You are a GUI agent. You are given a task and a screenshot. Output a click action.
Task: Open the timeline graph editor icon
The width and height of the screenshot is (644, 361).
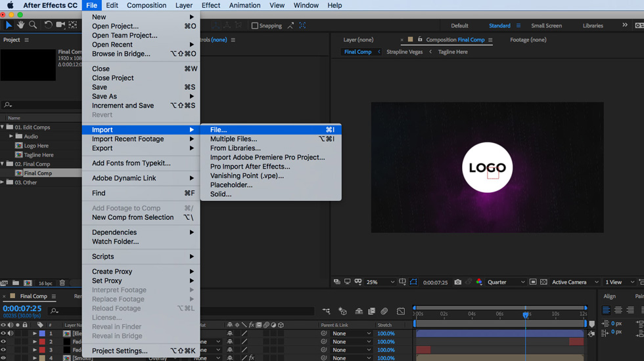(401, 311)
